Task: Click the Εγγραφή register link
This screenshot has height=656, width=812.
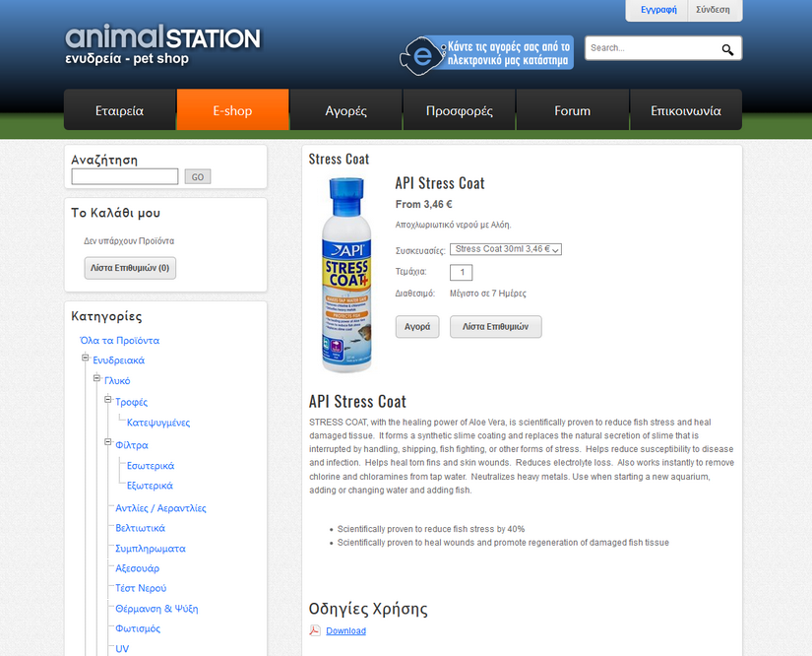Action: (658, 10)
